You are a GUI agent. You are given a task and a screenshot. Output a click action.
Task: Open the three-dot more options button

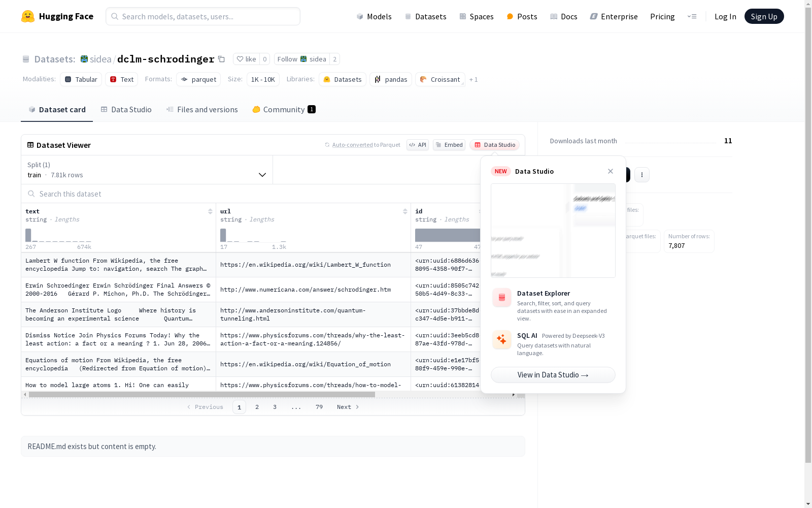(x=642, y=175)
